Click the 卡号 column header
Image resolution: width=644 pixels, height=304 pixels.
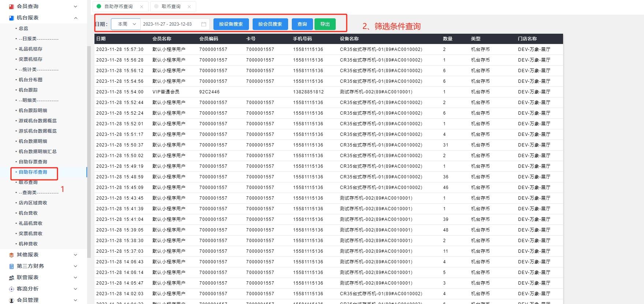point(251,39)
